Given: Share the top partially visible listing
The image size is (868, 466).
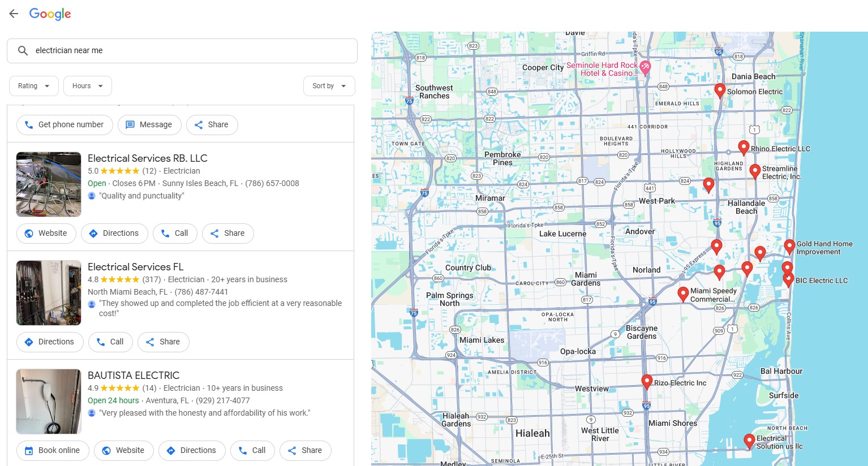Looking at the screenshot, I should click(212, 125).
